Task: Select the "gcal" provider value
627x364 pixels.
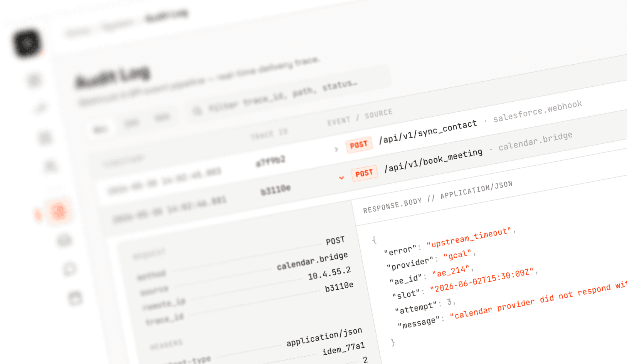Action: pyautogui.click(x=457, y=255)
